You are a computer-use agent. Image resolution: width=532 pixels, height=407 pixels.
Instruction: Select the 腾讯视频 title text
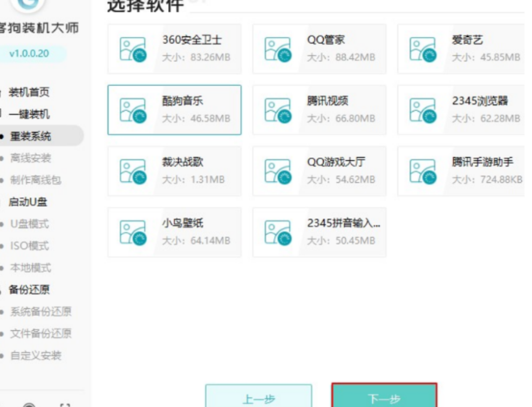tap(328, 101)
